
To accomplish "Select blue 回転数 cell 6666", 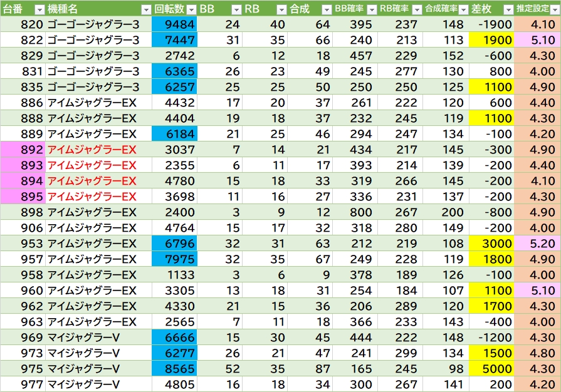I will point(174,338).
